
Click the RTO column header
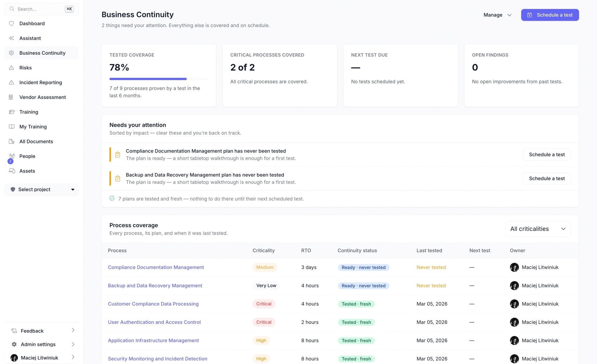(306, 251)
